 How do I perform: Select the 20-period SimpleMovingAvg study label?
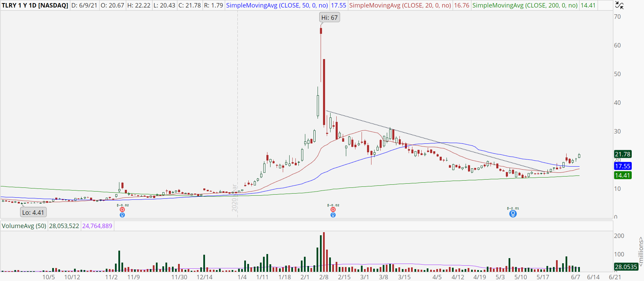(x=400, y=5)
